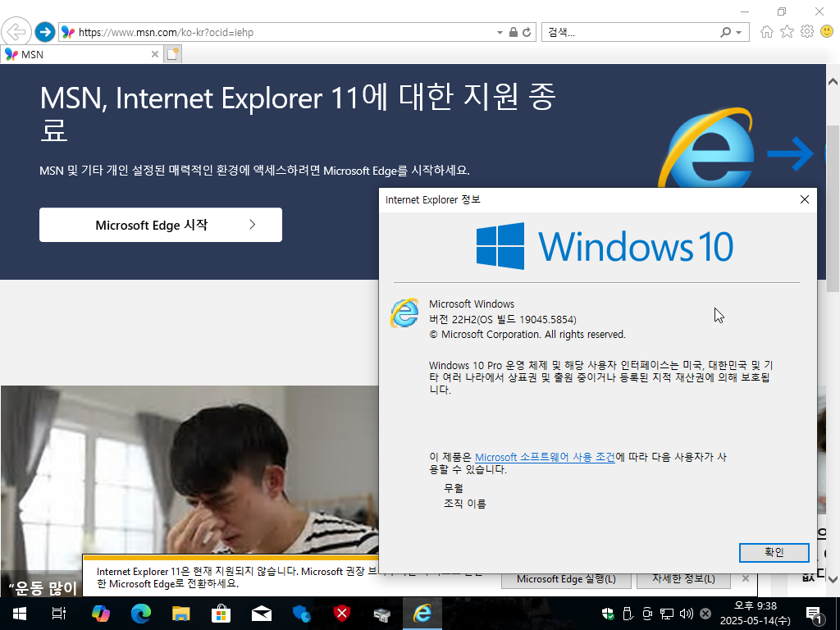Screen dimensions: 840x630
Task: Click the Microsoft Edge 시작 button
Action: click(161, 225)
